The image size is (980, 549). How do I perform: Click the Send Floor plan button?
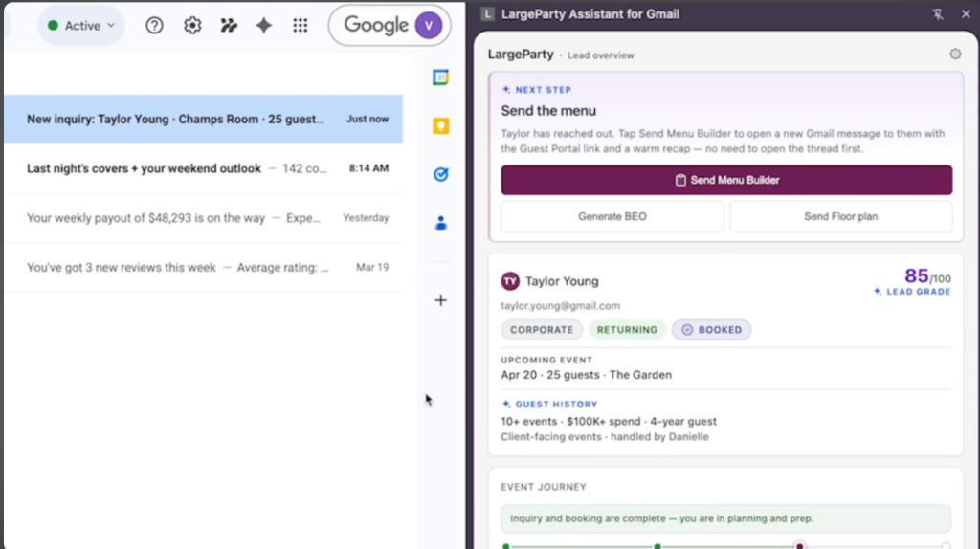[840, 217]
